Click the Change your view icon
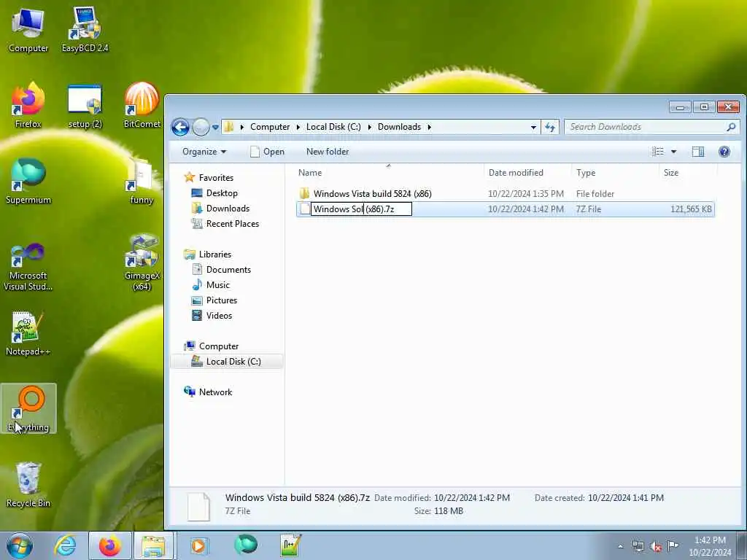This screenshot has width=747, height=560. (658, 152)
